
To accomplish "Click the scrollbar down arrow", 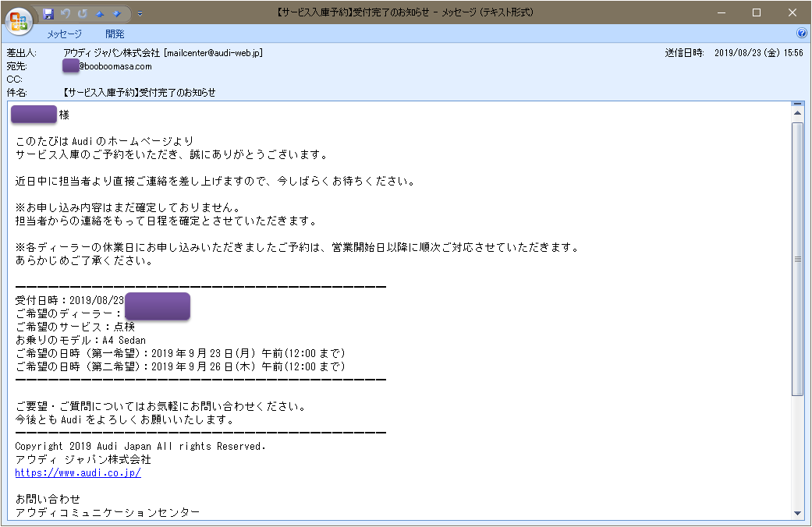I will tap(797, 514).
